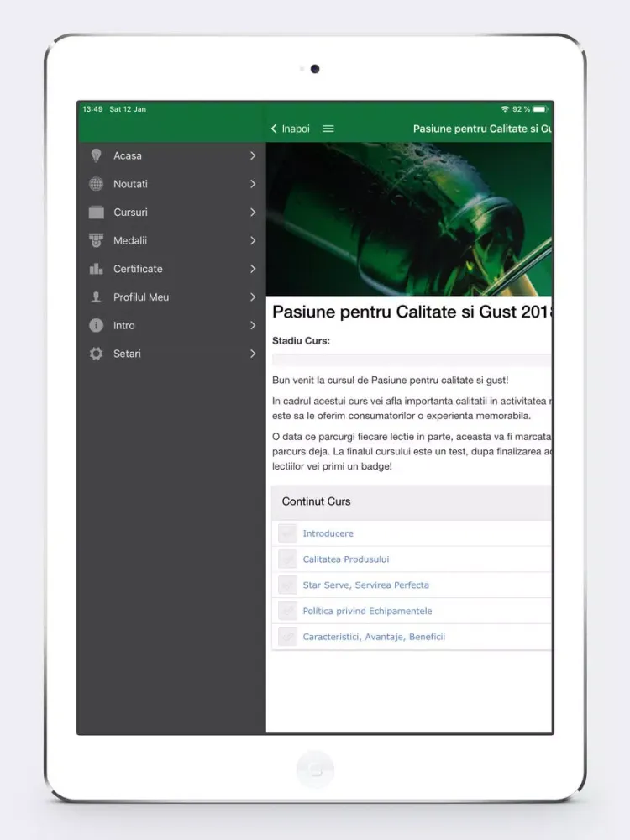The image size is (630, 840).
Task: Tap the Inapoi back button
Action: coord(291,129)
